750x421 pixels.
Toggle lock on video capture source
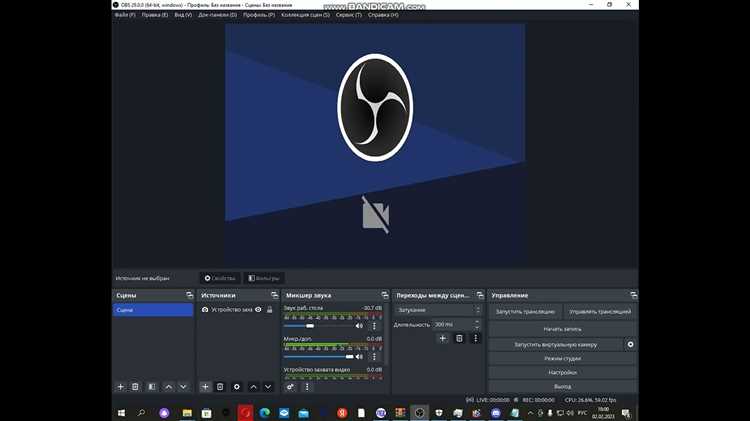coord(269,310)
